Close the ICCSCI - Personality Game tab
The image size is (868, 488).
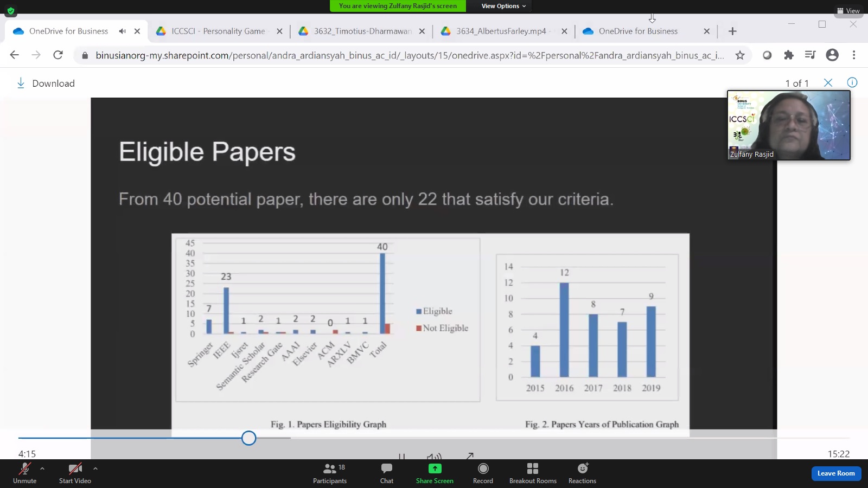(279, 31)
